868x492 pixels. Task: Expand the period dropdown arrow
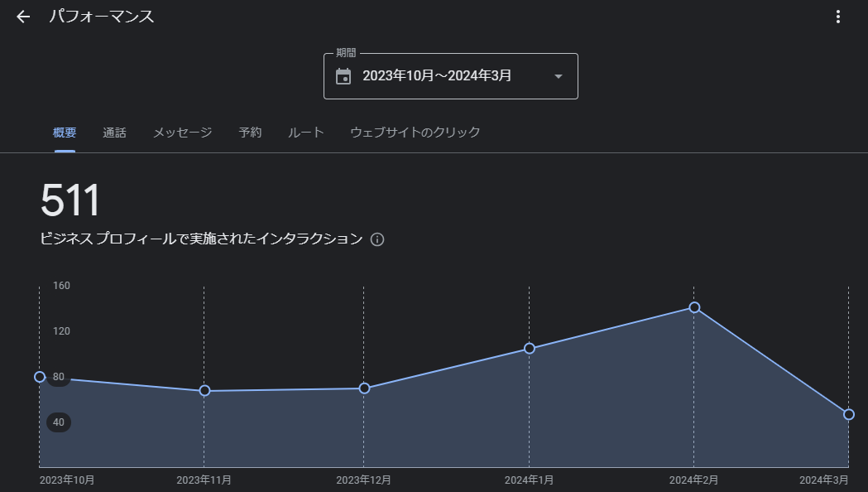(x=558, y=76)
